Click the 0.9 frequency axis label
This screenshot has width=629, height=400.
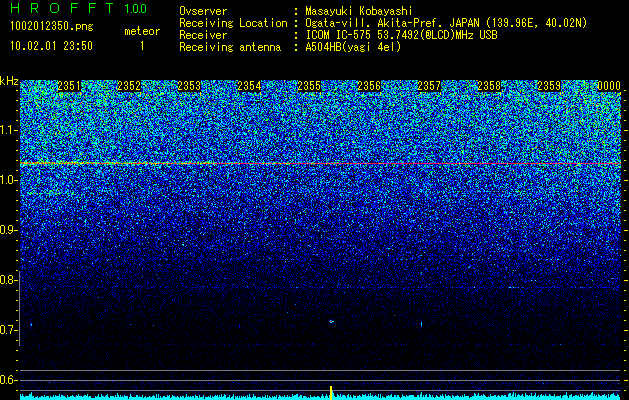point(9,230)
